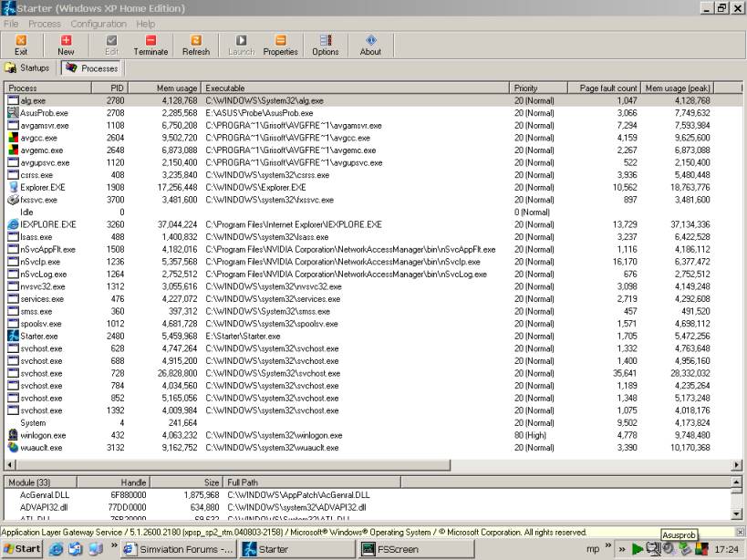Refresh the process list
The height and width of the screenshot is (560, 747).
(x=195, y=45)
